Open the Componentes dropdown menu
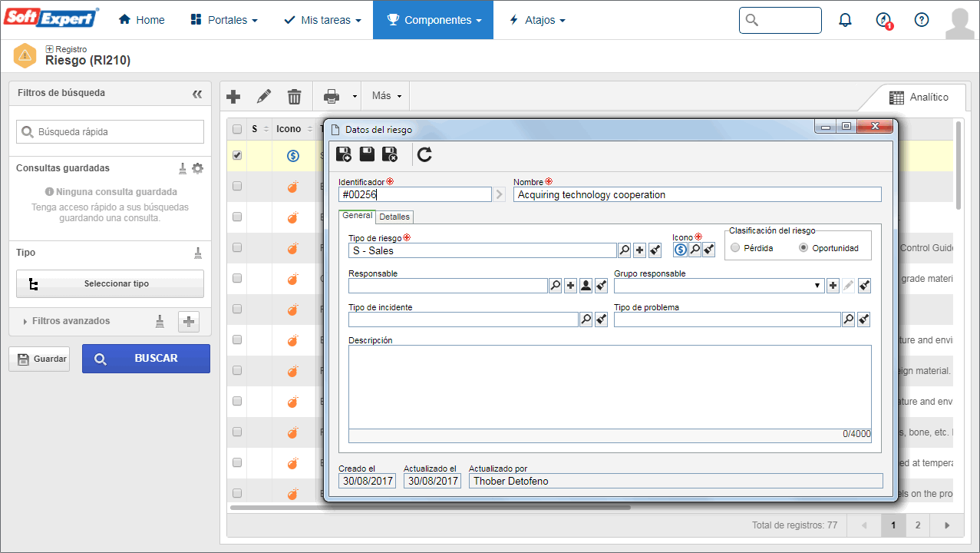 pyautogui.click(x=433, y=20)
